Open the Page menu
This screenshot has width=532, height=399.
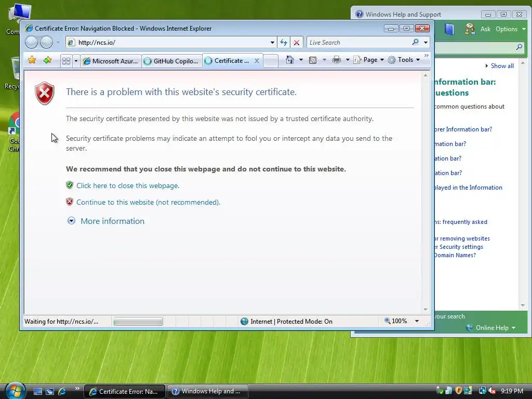(369, 60)
